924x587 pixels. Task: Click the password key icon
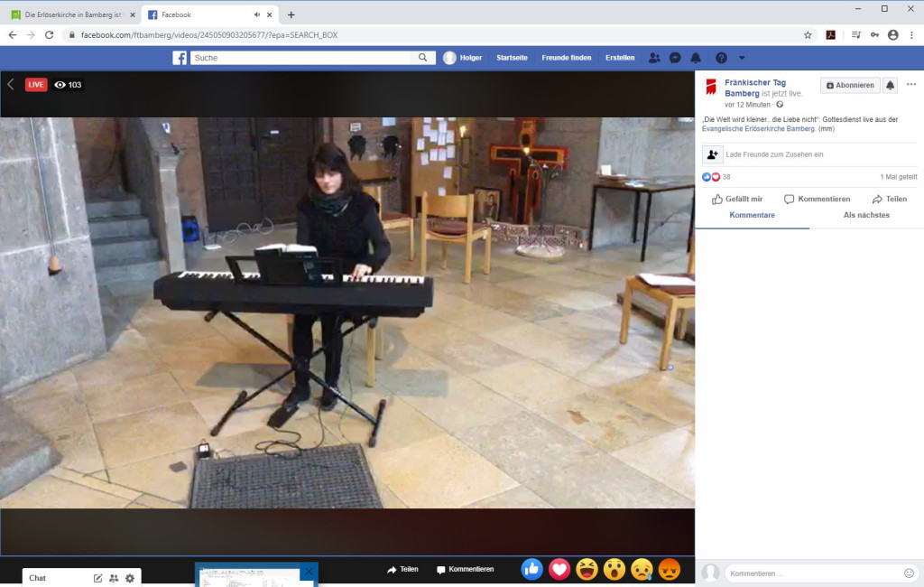coord(874,35)
